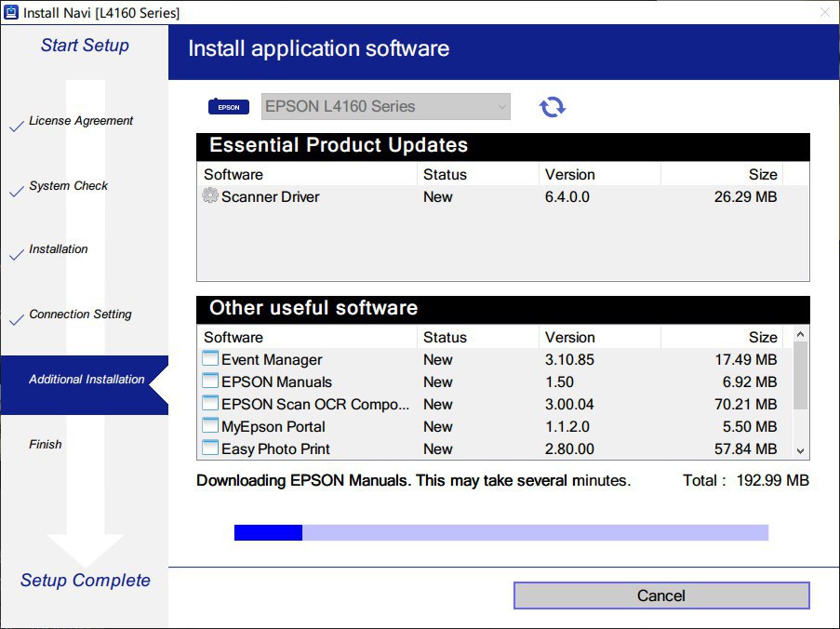The height and width of the screenshot is (629, 840).
Task: Click the download progress bar
Action: click(500, 532)
